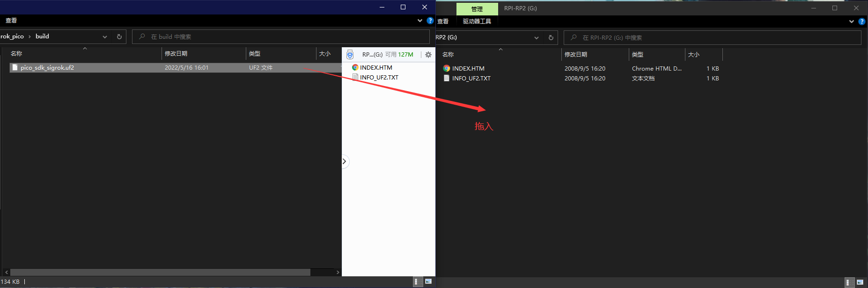Click build breadcrumb in address bar

coord(42,36)
